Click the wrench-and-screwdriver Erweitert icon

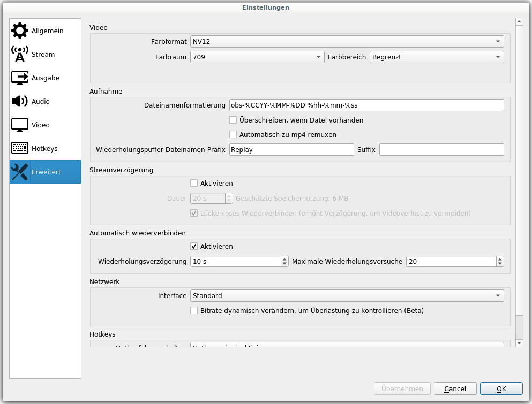pos(20,172)
